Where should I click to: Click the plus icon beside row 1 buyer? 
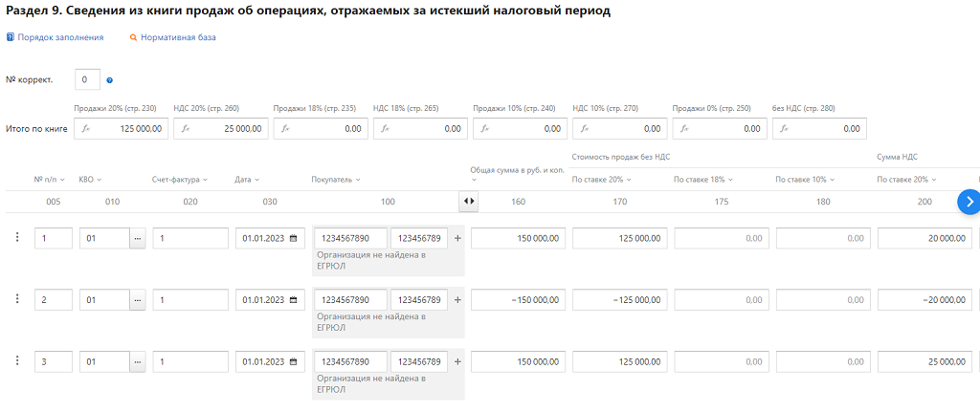click(x=457, y=238)
